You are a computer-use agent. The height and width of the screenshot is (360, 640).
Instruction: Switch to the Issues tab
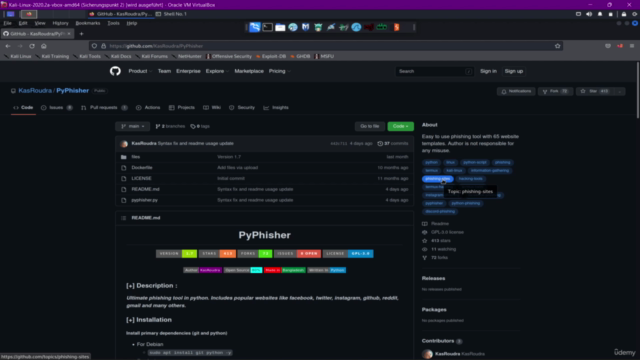(57, 108)
